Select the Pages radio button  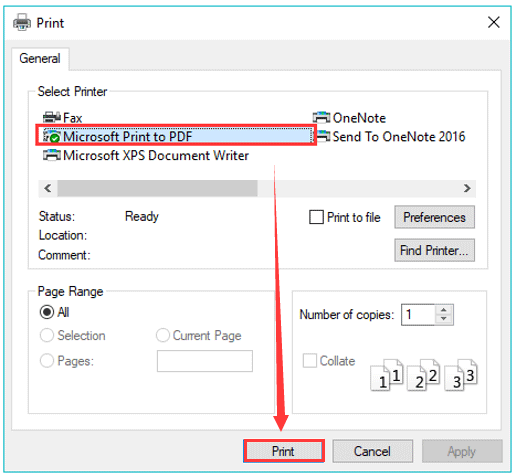(46, 361)
